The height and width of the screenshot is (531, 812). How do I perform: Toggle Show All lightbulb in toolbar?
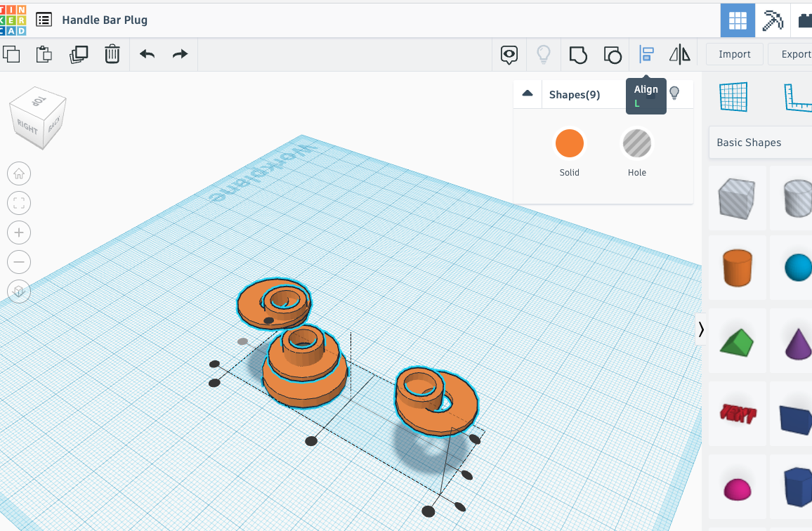(543, 54)
